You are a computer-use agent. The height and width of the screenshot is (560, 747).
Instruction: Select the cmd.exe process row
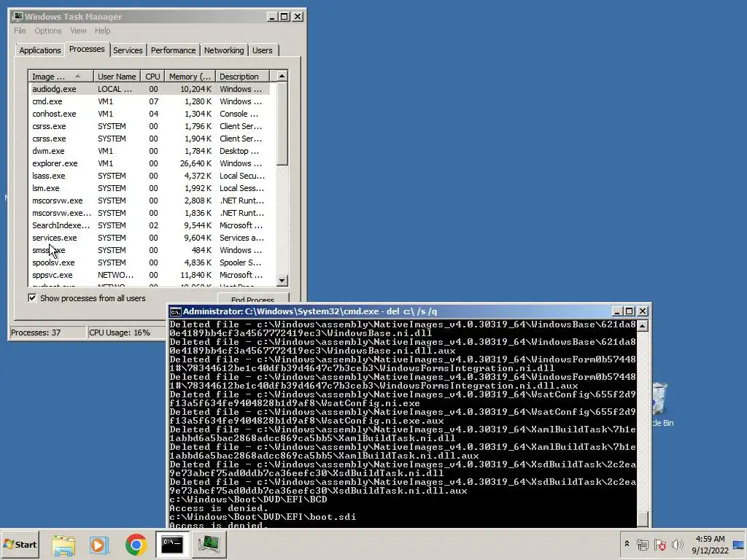click(x=149, y=101)
